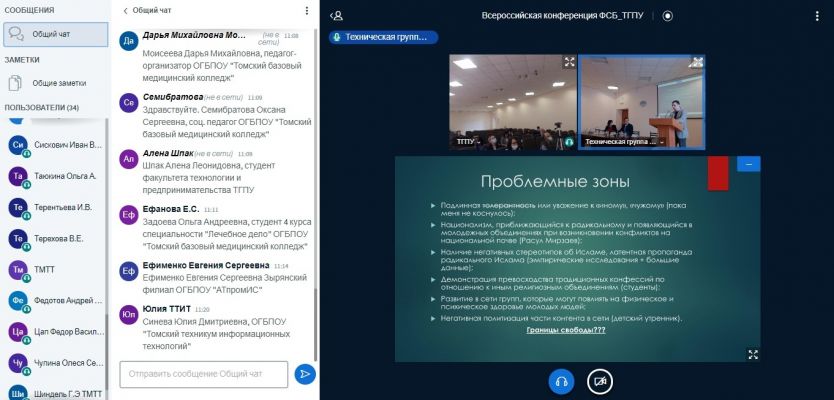
Task: Click the Техническая групп talking indicator
Action: click(384, 37)
